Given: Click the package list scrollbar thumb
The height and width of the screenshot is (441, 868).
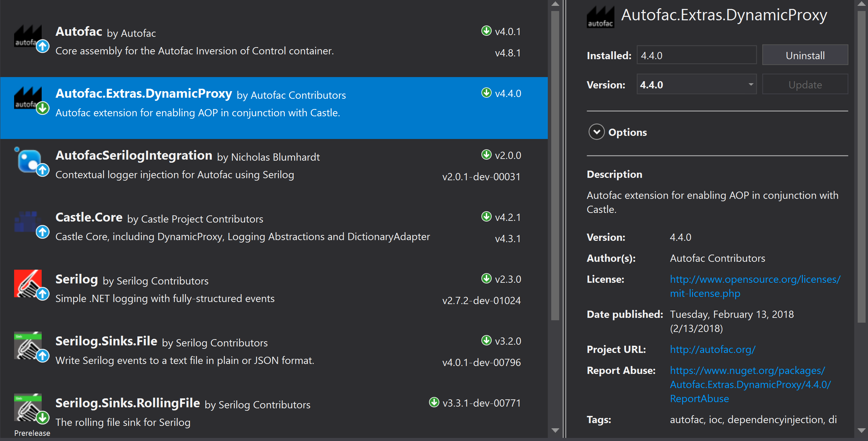Looking at the screenshot, I should (555, 165).
